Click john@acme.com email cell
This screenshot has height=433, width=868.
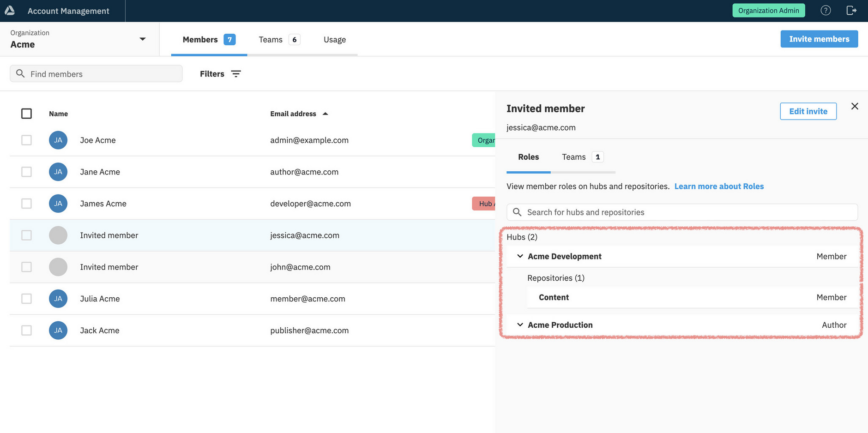click(x=300, y=267)
